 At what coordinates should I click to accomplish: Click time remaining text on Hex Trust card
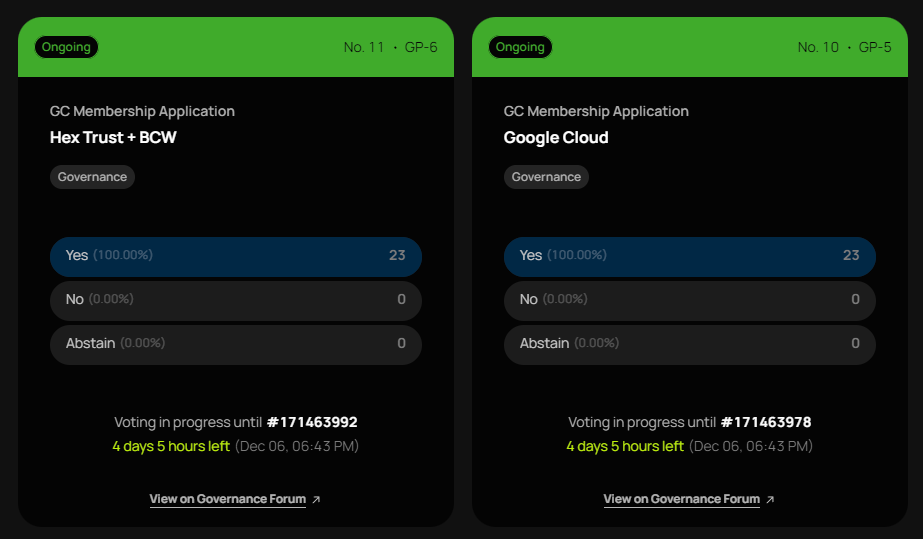171,447
